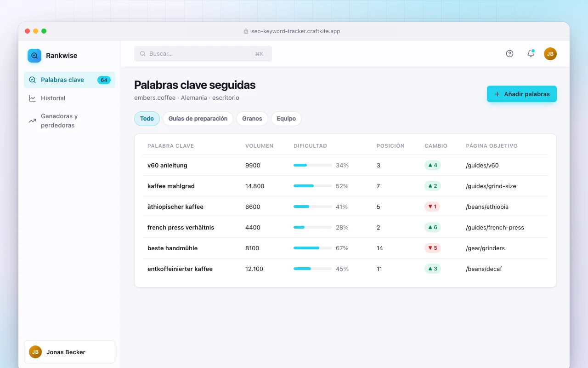Open keyword entkoffeinierter kaffee
The height and width of the screenshot is (368, 588).
180,269
